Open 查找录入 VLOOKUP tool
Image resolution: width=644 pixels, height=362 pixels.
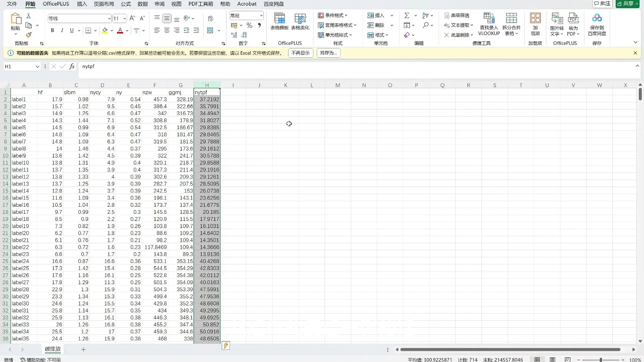click(489, 24)
